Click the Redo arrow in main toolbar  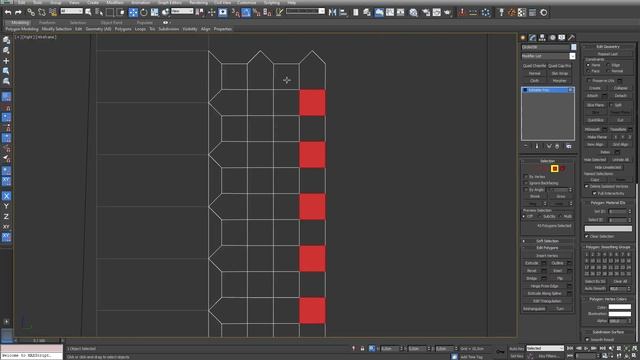click(x=18, y=13)
